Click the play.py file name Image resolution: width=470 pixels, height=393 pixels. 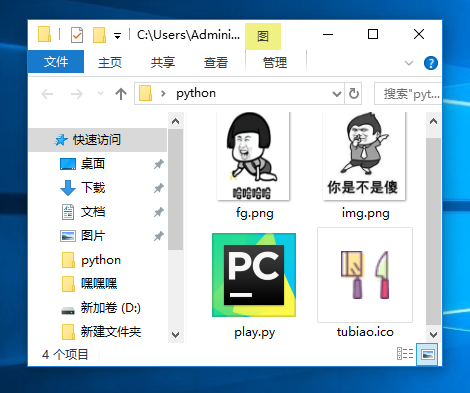pos(255,332)
